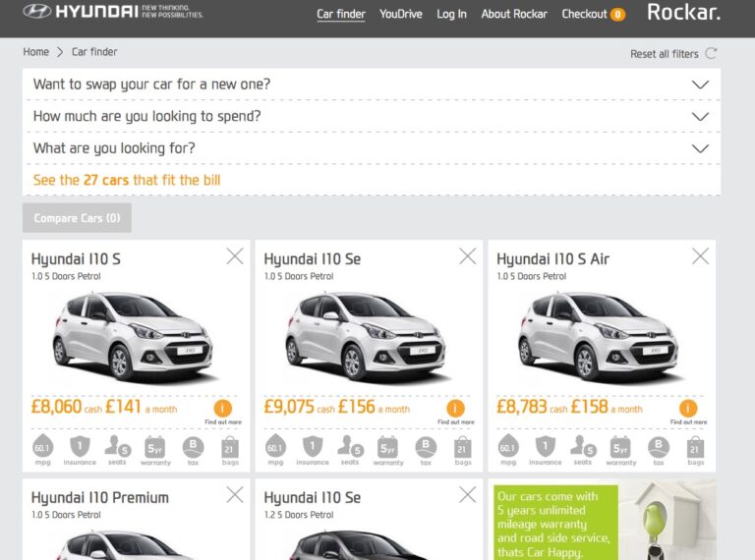Click warranty icon on I10 S Air
The image size is (755, 560).
620,447
